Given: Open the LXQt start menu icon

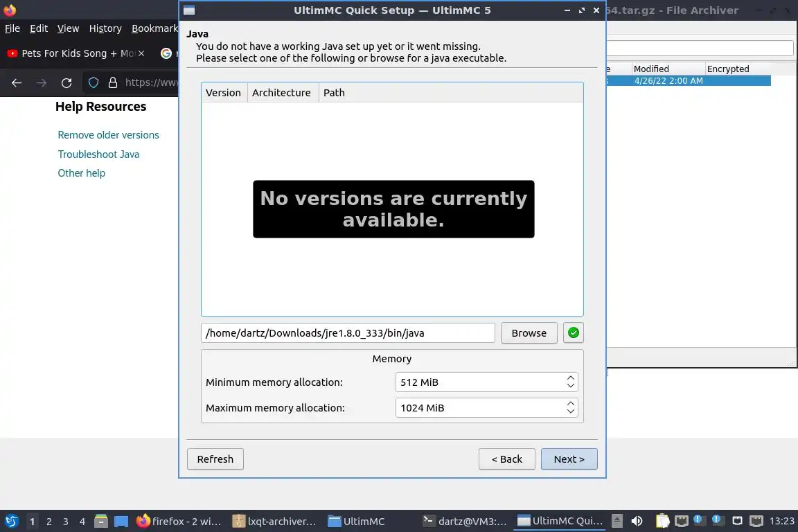Looking at the screenshot, I should point(11,522).
